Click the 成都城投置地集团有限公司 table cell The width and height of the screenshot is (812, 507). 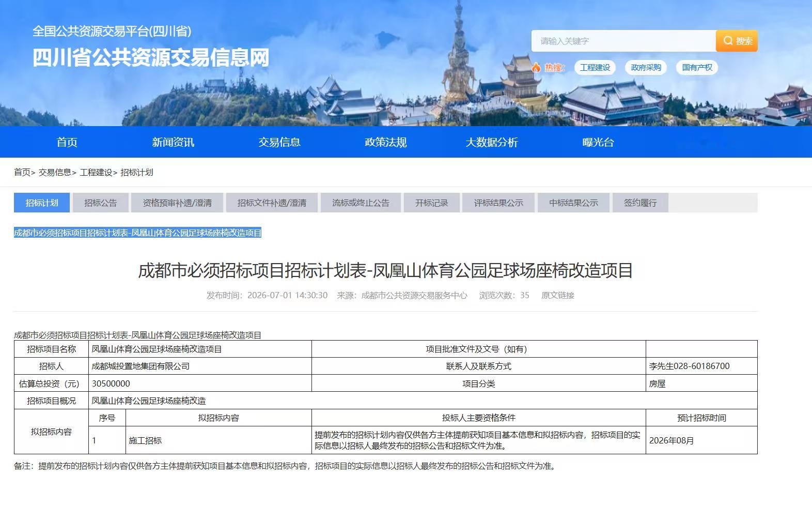200,366
